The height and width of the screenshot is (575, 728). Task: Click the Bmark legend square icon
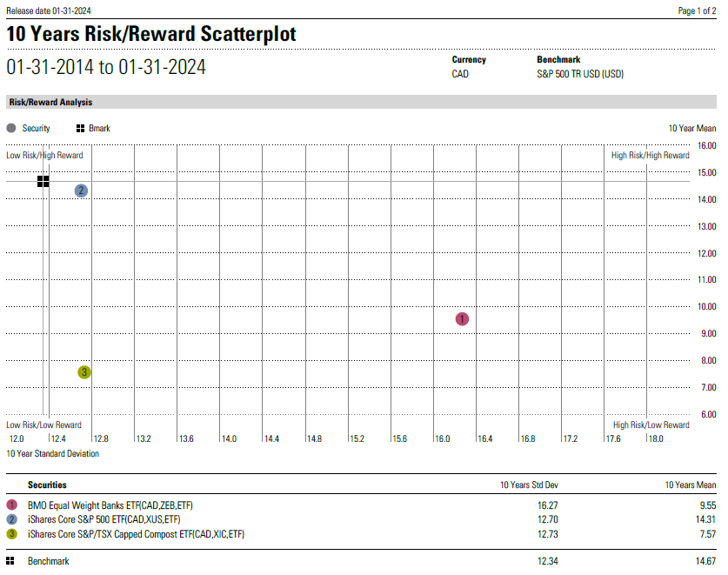pyautogui.click(x=80, y=128)
